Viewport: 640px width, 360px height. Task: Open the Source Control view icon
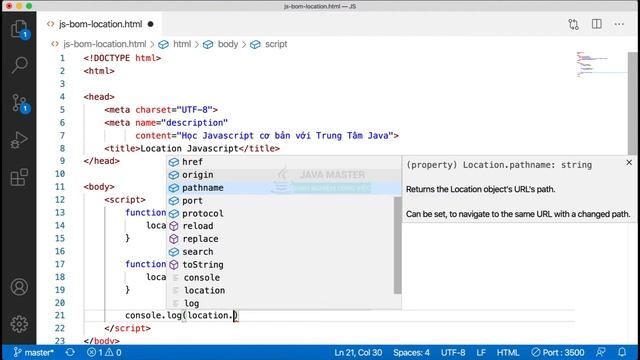pyautogui.click(x=19, y=103)
